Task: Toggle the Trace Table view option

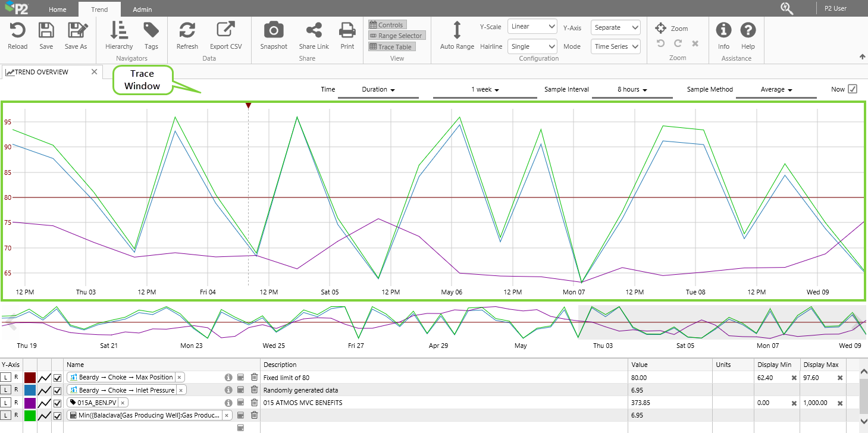Action: point(391,47)
